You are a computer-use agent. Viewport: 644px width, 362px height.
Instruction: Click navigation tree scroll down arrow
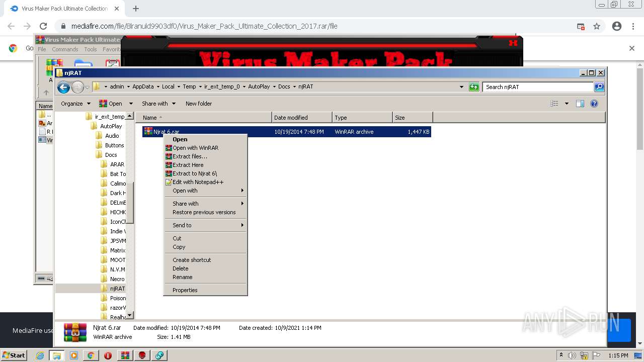(x=130, y=316)
